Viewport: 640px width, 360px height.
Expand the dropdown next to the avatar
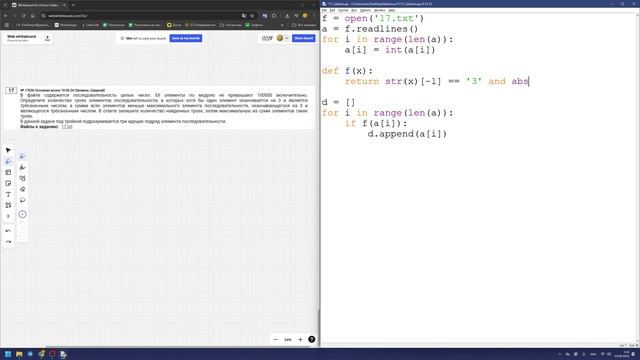tap(287, 38)
